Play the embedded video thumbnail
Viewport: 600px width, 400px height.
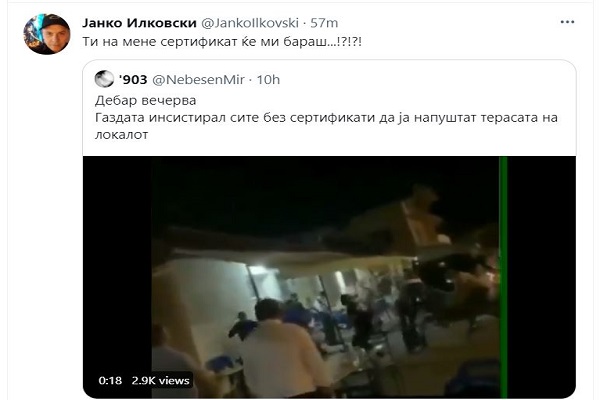pyautogui.click(x=329, y=277)
